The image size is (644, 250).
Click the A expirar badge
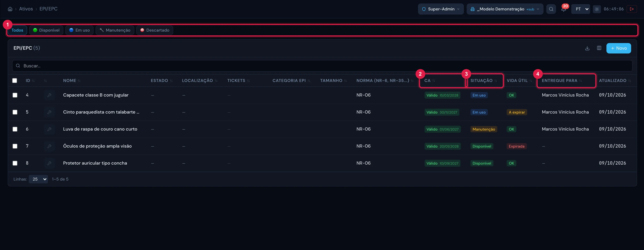(x=517, y=112)
